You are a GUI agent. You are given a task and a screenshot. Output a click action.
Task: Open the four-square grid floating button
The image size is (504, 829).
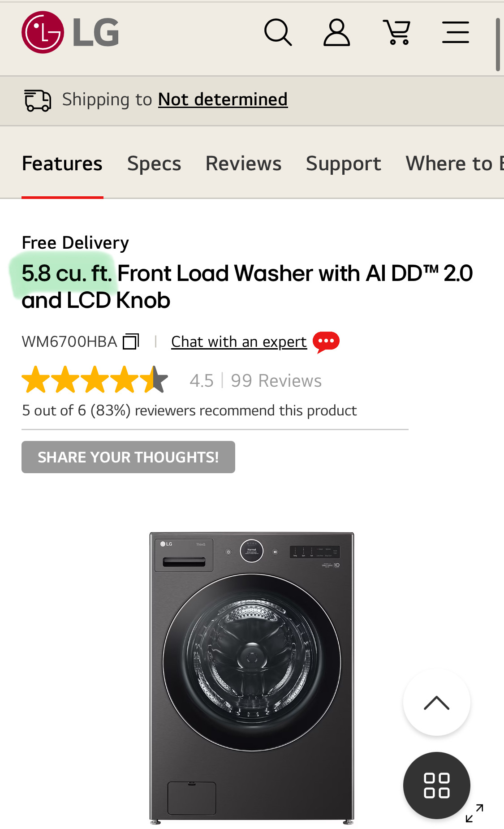[436, 785]
